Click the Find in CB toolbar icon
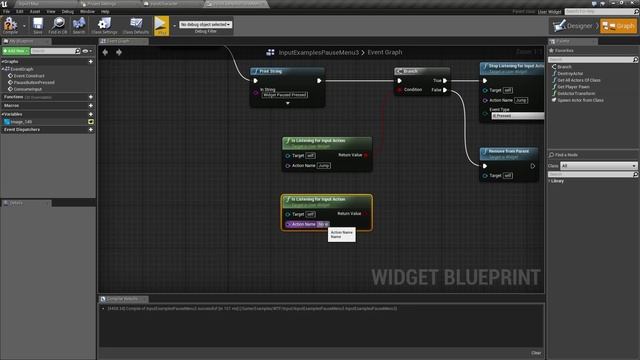Screen dimensions: 640x360 (x=58, y=25)
